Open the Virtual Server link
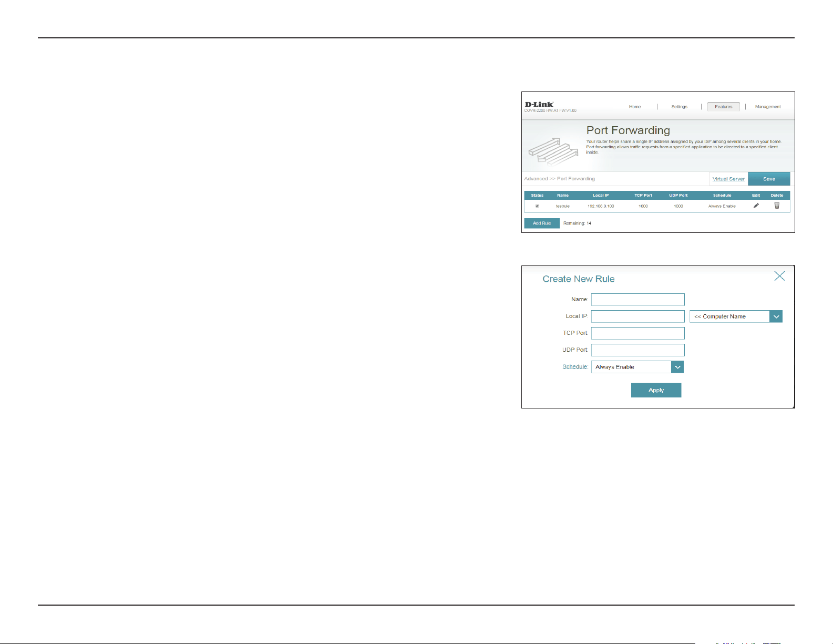The width and height of the screenshot is (833, 644). [x=728, y=179]
